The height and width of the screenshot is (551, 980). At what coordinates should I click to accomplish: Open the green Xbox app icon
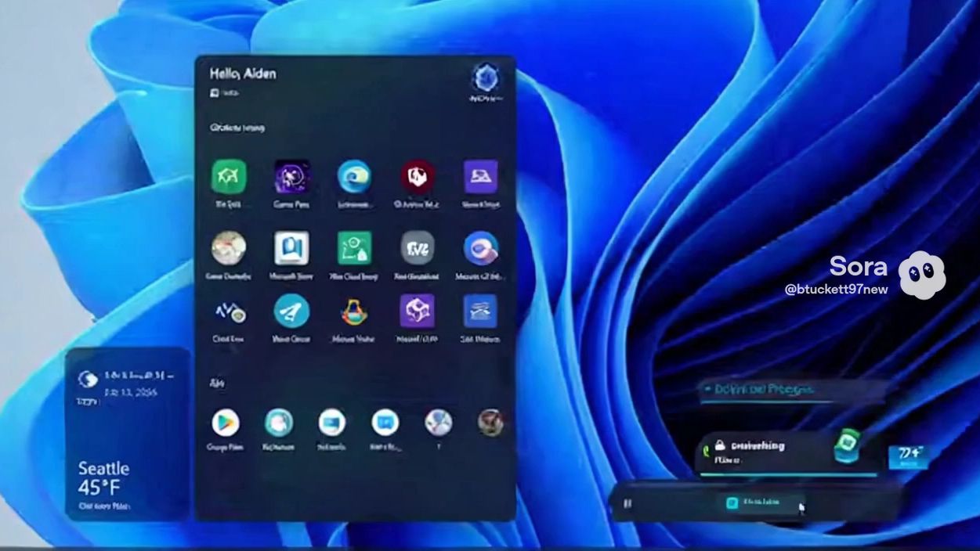229,177
